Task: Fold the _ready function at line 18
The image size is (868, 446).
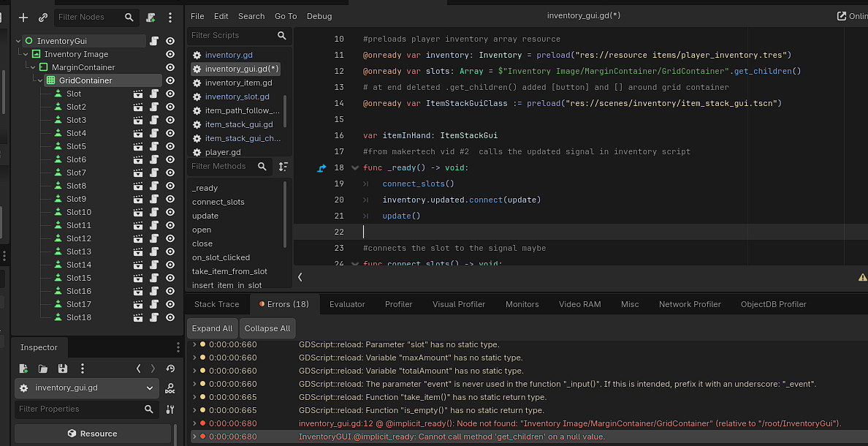Action: (355, 168)
